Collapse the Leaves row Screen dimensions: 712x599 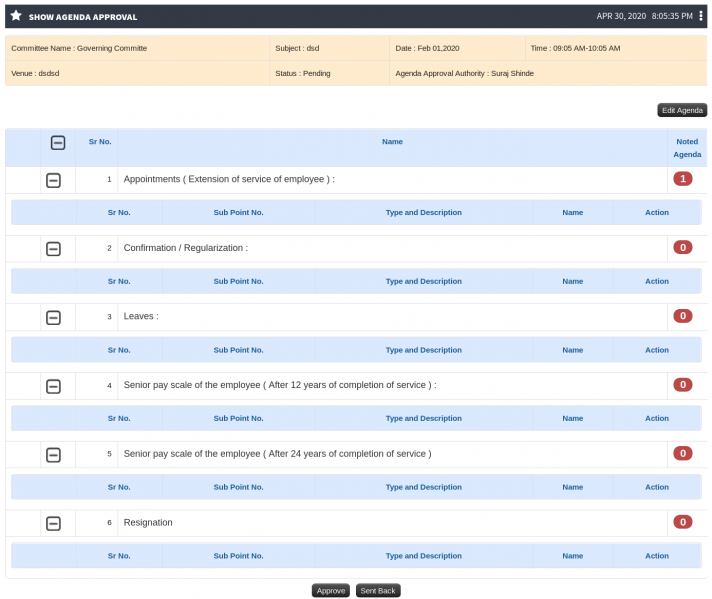[x=53, y=317]
